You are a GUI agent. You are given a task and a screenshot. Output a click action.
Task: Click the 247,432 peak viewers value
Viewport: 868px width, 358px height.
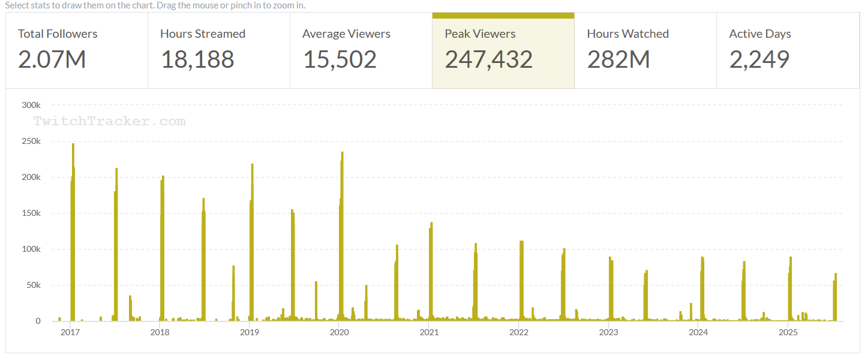click(488, 59)
